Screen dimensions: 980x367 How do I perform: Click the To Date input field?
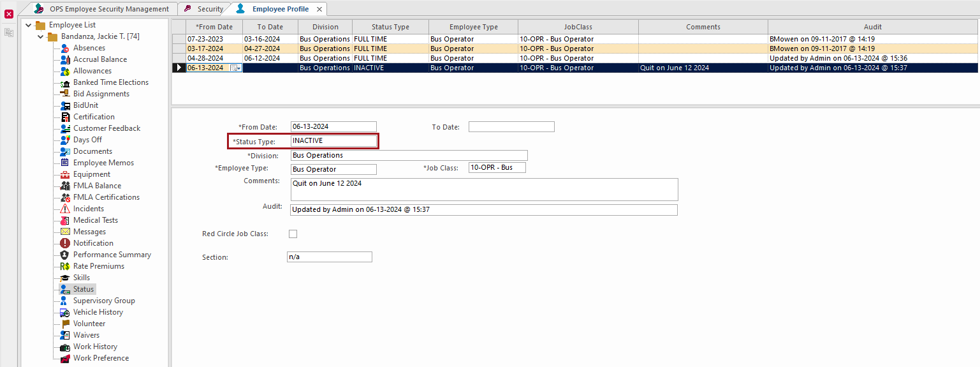click(x=511, y=126)
